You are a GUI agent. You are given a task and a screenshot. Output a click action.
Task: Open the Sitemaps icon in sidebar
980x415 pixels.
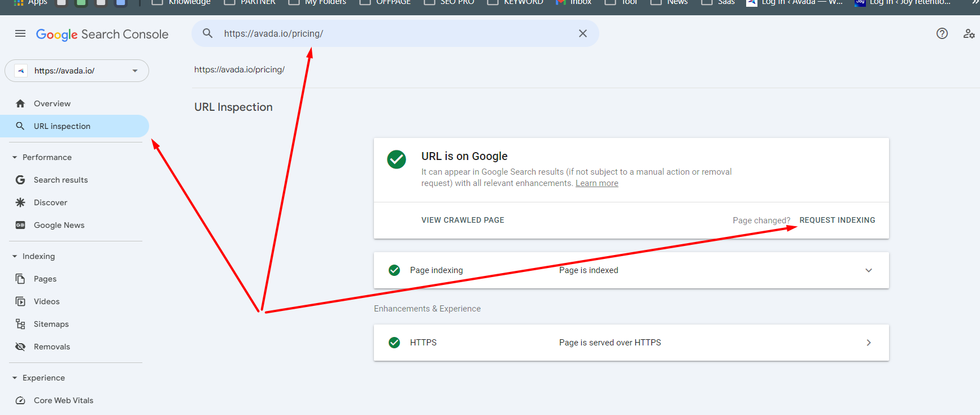(x=20, y=324)
